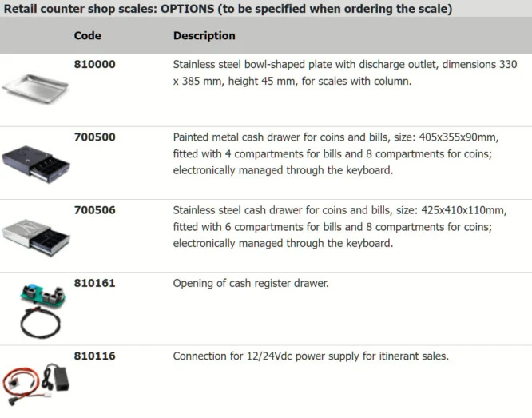Click the Retail counter shop scales title
The width and height of the screenshot is (532, 418).
click(227, 9)
